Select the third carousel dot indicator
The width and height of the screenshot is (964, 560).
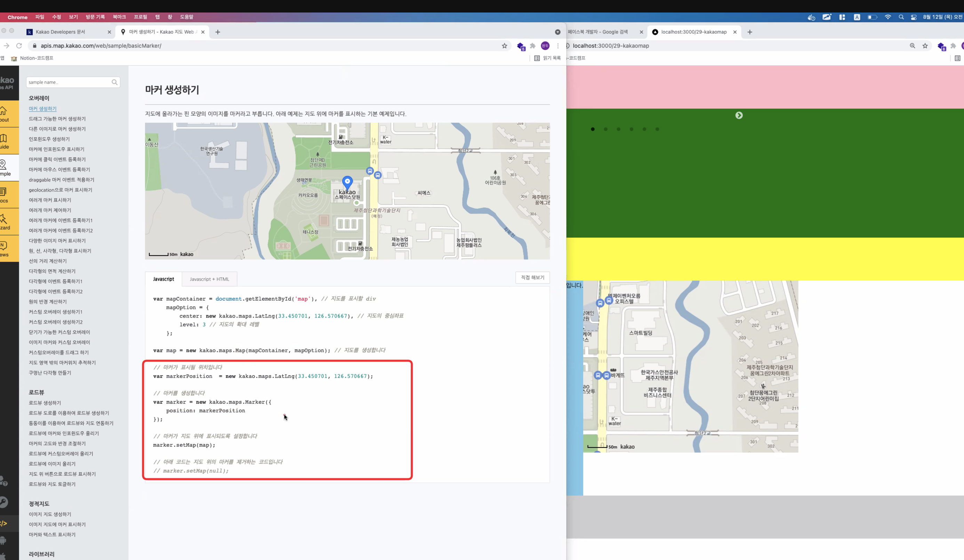pyautogui.click(x=618, y=129)
